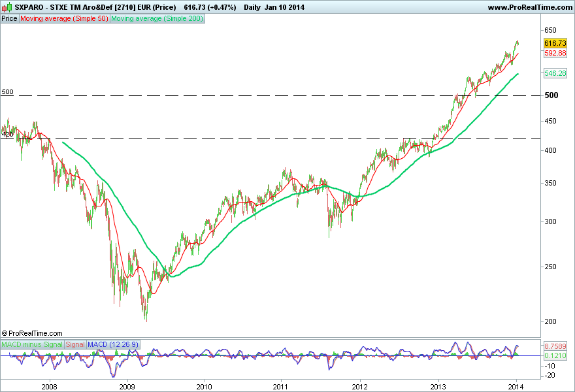Click the red Signal legend label

75,345
